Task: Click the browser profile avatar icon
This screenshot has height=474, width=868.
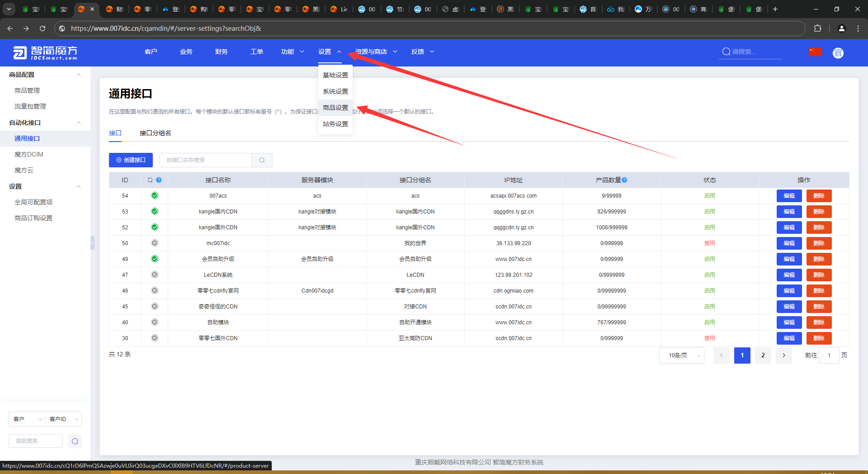Action: 841,28
